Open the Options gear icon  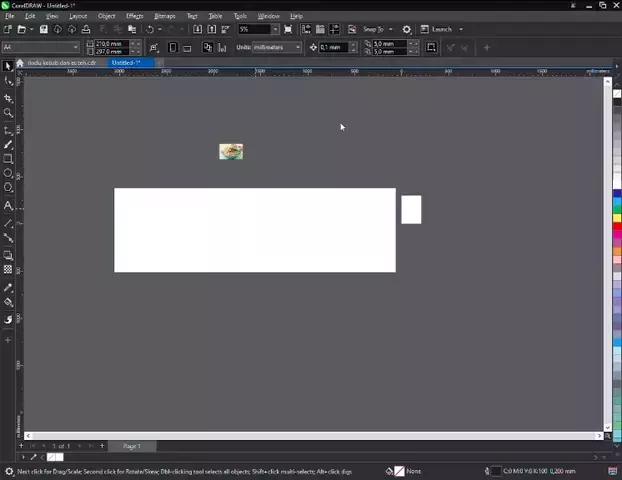406,30
